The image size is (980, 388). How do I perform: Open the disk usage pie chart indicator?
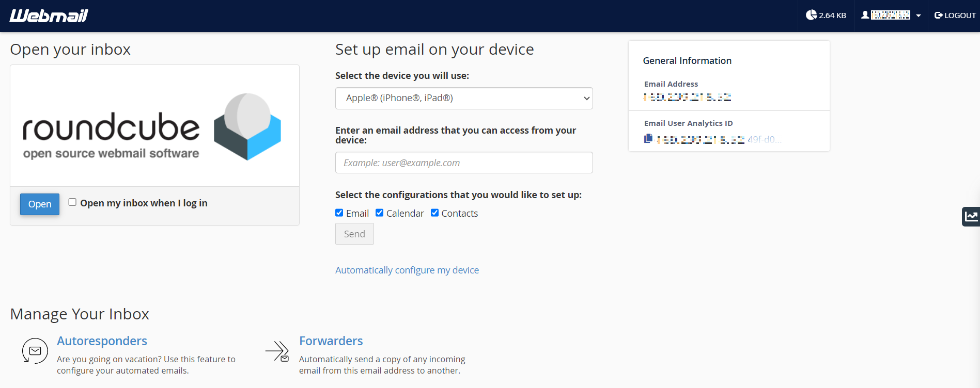(x=811, y=15)
